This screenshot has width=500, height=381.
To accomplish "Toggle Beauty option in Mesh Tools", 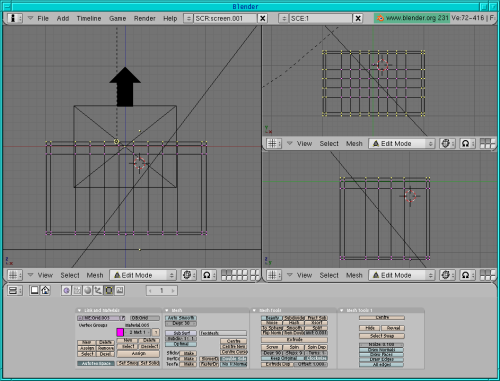I will 272,318.
